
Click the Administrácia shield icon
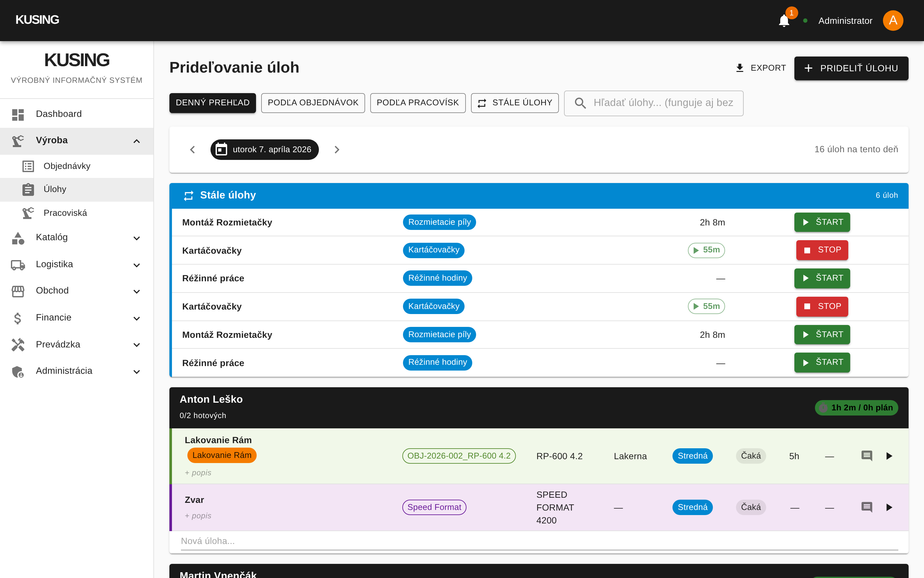tap(18, 371)
